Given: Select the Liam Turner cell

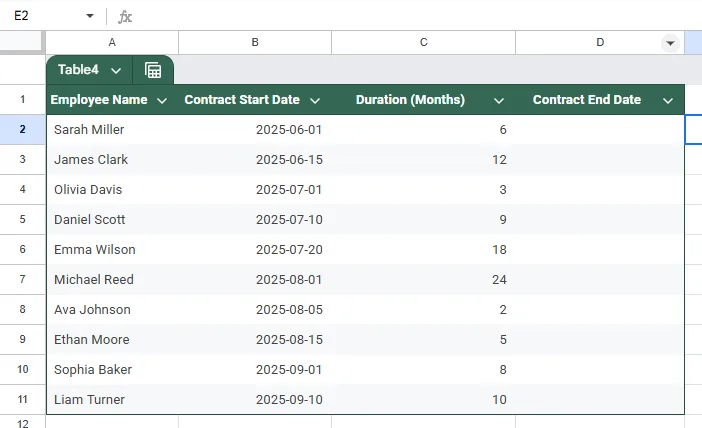Looking at the screenshot, I should (x=112, y=399).
